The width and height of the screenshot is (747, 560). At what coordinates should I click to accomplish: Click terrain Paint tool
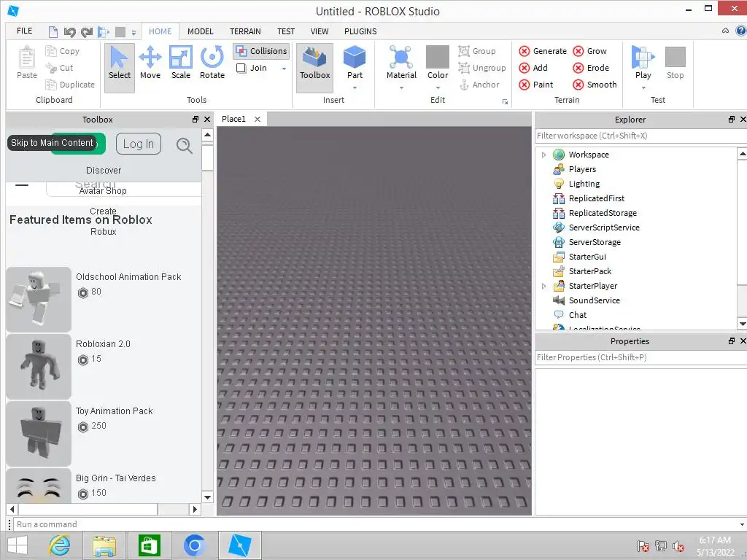pos(536,85)
